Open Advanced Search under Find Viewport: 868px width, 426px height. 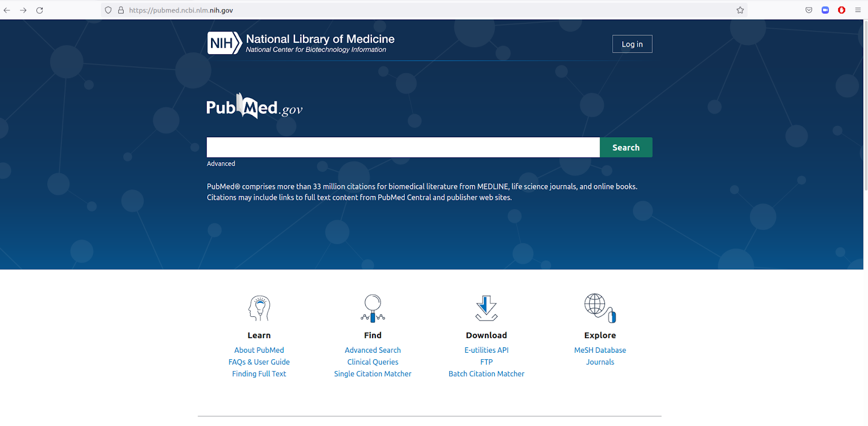[373, 350]
